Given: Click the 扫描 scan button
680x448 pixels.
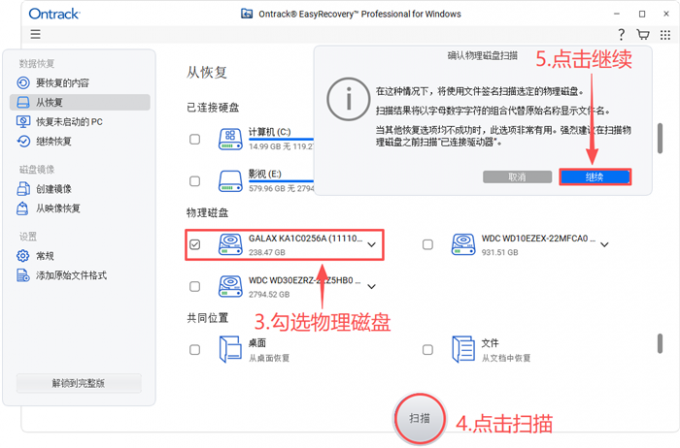Looking at the screenshot, I should pyautogui.click(x=419, y=419).
